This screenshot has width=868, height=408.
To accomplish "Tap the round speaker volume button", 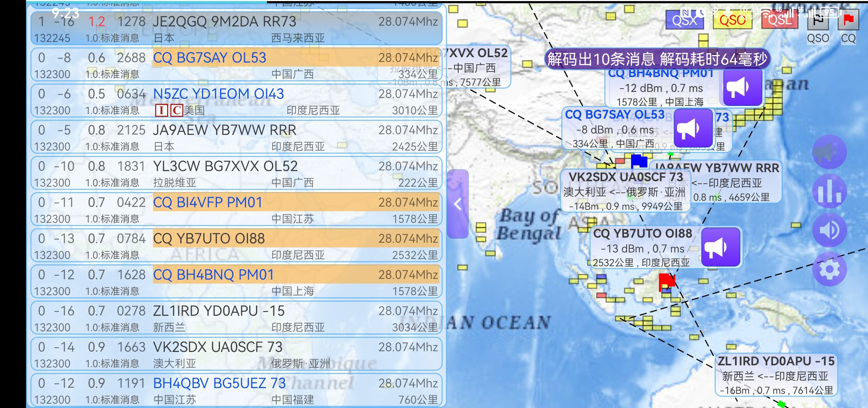I will (x=829, y=230).
